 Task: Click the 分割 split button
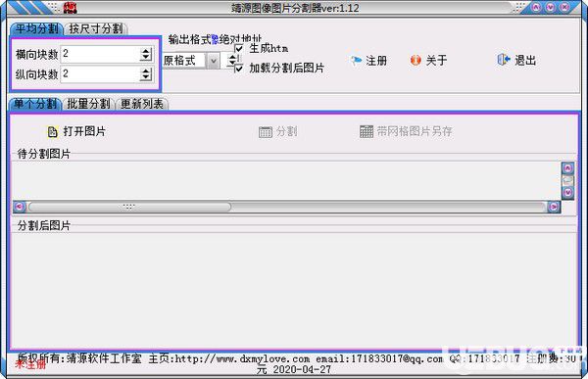(278, 132)
